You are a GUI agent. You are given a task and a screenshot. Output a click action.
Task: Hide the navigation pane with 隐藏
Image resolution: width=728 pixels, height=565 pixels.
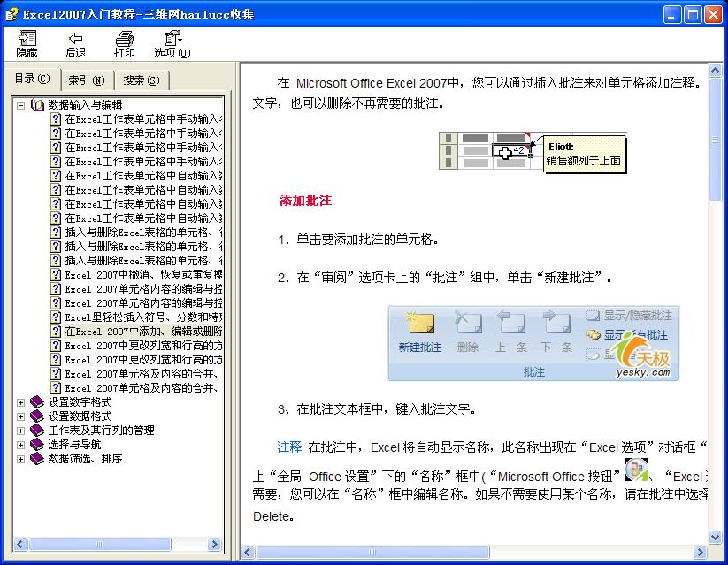coord(27,44)
